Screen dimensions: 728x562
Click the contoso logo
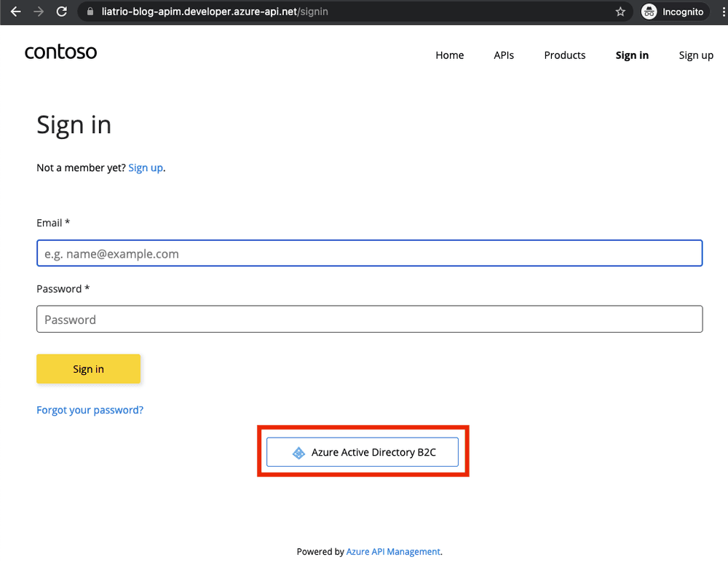[61, 52]
